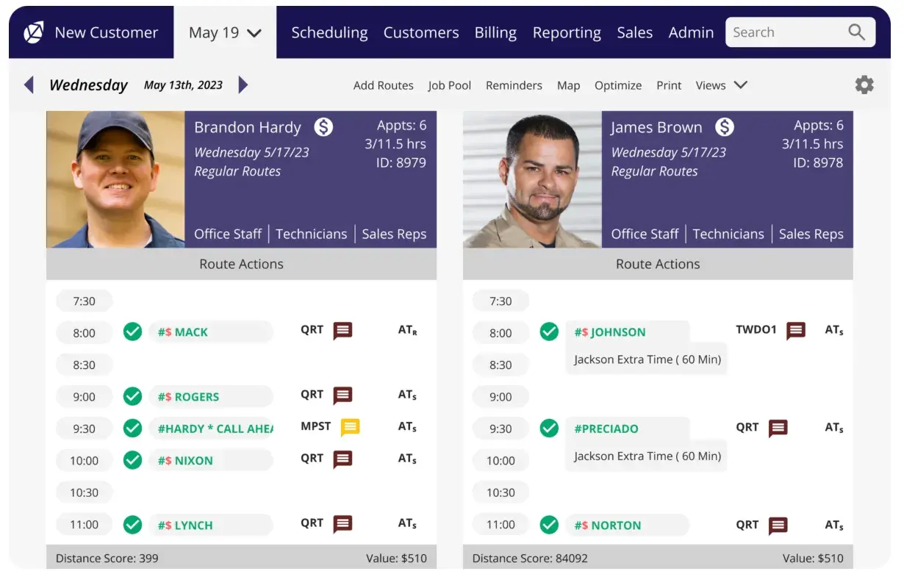Click the comment bubble beside TWDO1 for JOHNSON

(795, 331)
